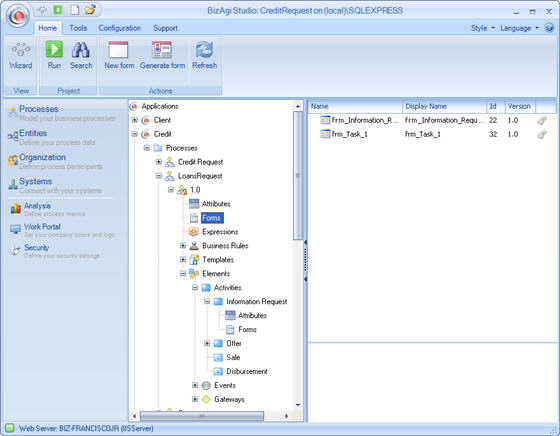Image resolution: width=560 pixels, height=436 pixels.
Task: Open the Work Portal module link
Action: pyautogui.click(x=42, y=226)
